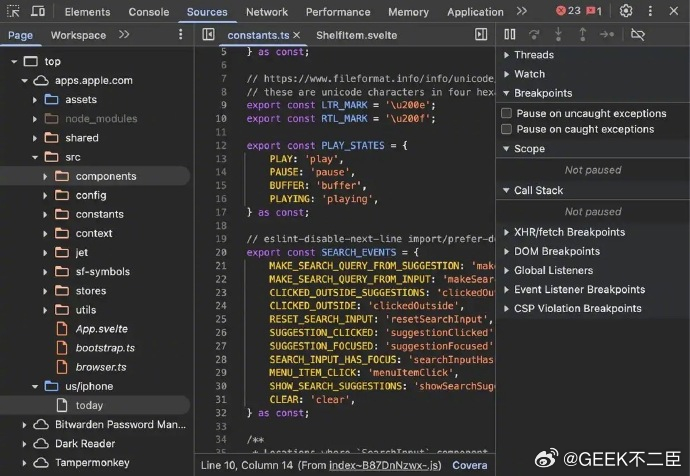
Task: Select the Sources panel tab
Action: [207, 12]
